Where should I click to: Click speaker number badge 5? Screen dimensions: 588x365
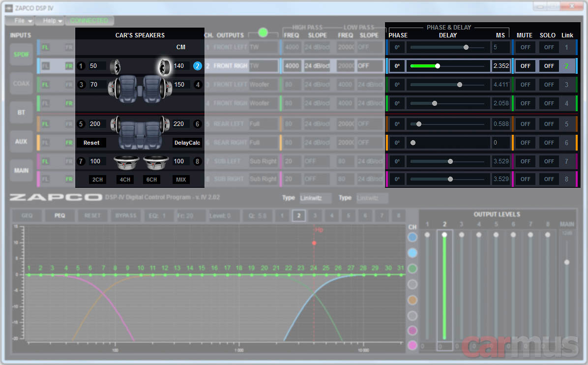click(x=81, y=124)
